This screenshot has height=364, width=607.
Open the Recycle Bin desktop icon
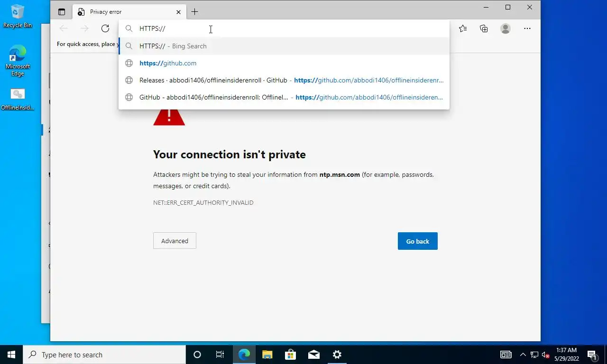[x=18, y=16]
